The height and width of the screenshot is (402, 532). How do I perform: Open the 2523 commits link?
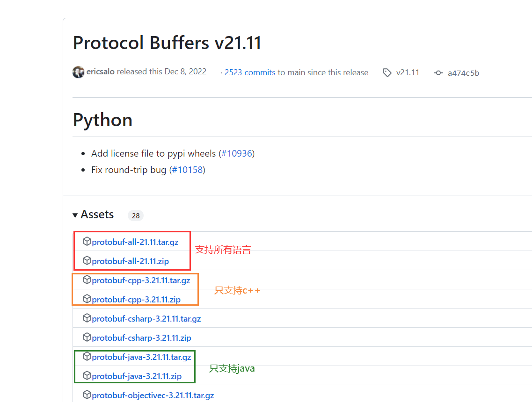249,72
